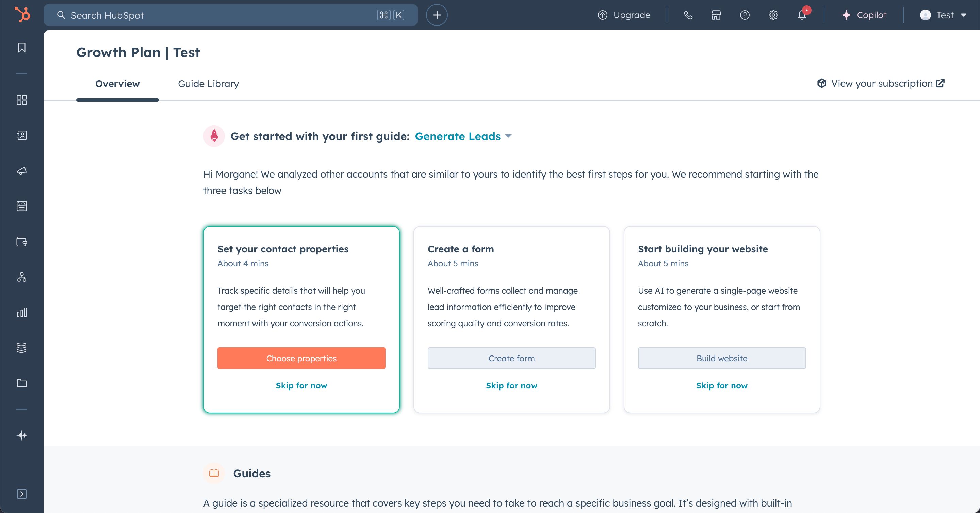The height and width of the screenshot is (513, 980).
Task: Open the Settings gear icon
Action: click(773, 15)
